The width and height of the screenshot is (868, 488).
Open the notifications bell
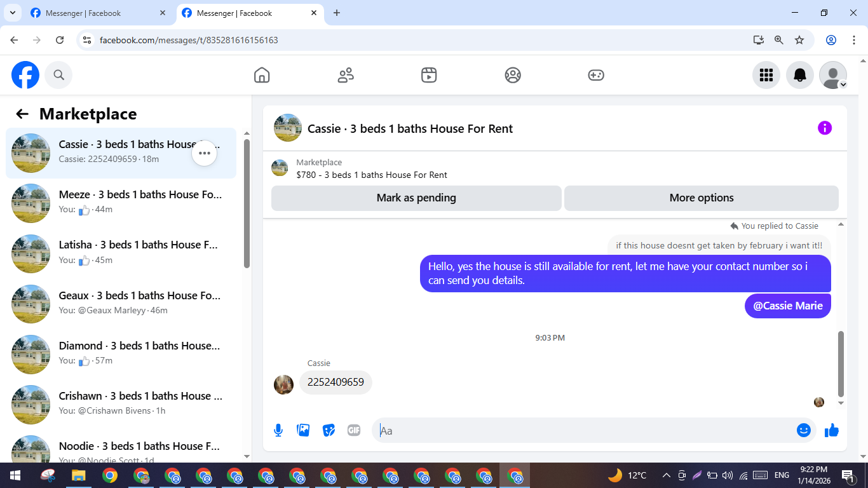800,75
